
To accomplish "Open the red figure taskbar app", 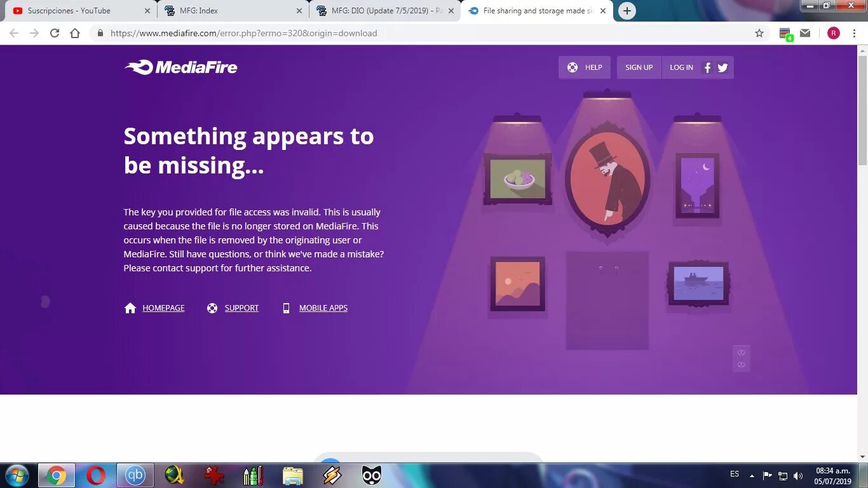I will [x=214, y=475].
